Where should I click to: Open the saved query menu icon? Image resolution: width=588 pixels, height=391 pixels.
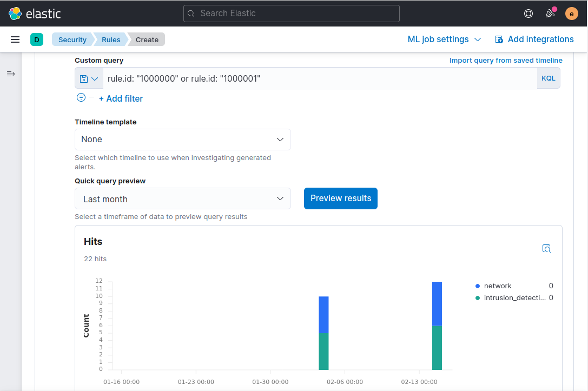89,79
